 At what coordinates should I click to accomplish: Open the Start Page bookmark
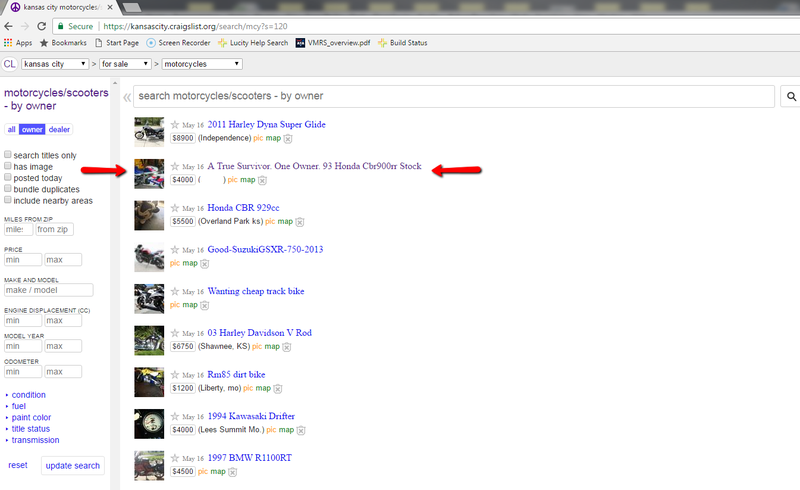[x=117, y=43]
